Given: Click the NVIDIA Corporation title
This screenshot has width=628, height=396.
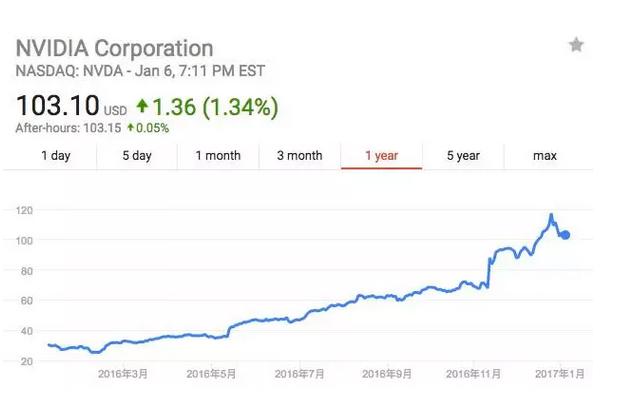Looking at the screenshot, I should coord(115,48).
